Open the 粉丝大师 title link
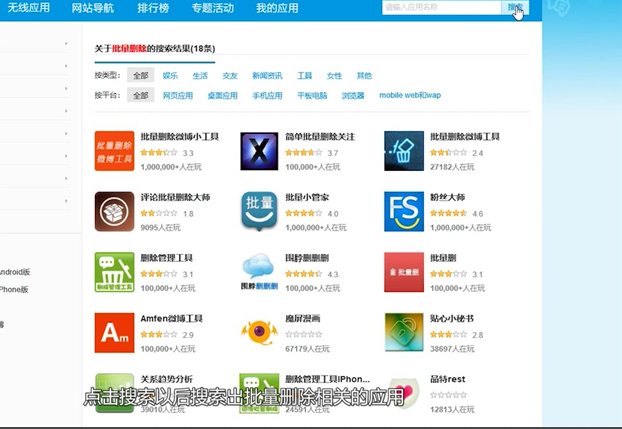The image size is (622, 429). 447,197
